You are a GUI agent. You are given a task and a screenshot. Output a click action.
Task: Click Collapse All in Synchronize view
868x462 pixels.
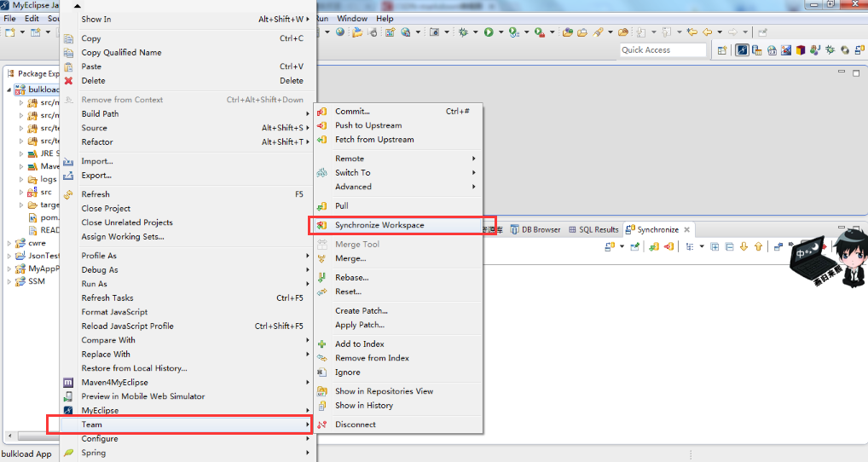click(x=729, y=246)
